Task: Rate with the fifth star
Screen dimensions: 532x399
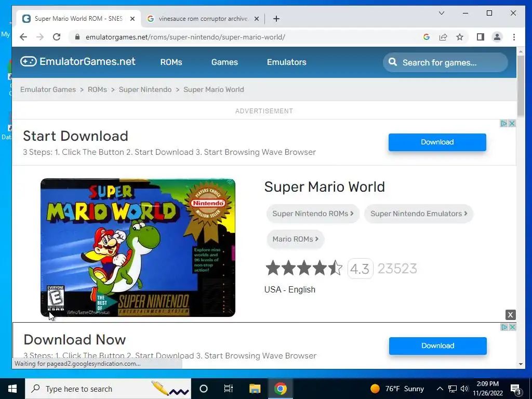Action: pos(335,268)
